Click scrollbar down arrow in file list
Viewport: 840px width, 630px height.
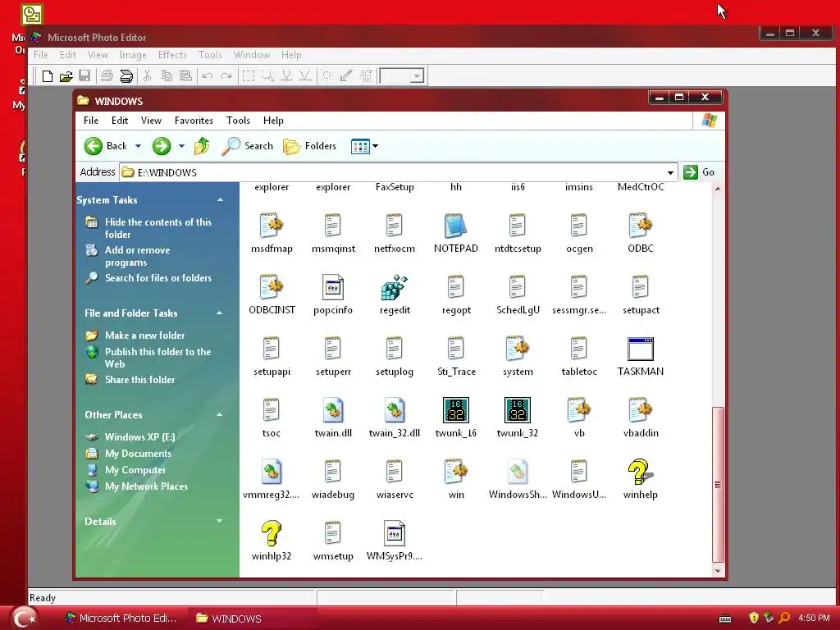coord(718,571)
